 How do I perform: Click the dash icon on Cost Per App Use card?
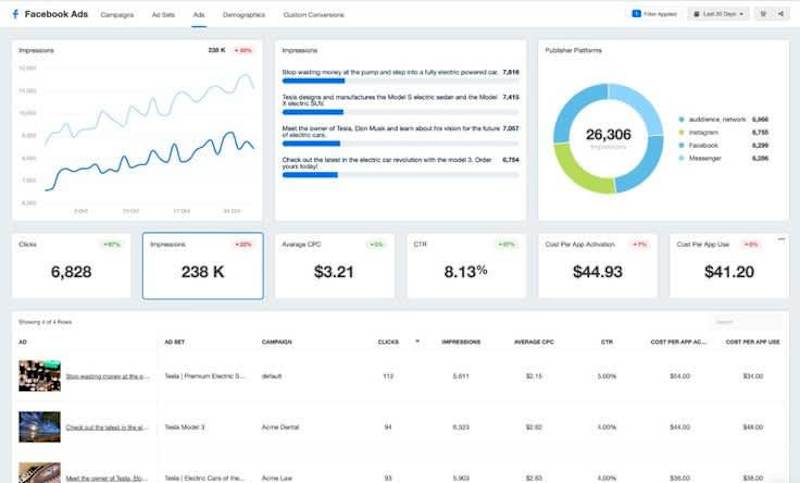[x=781, y=239]
